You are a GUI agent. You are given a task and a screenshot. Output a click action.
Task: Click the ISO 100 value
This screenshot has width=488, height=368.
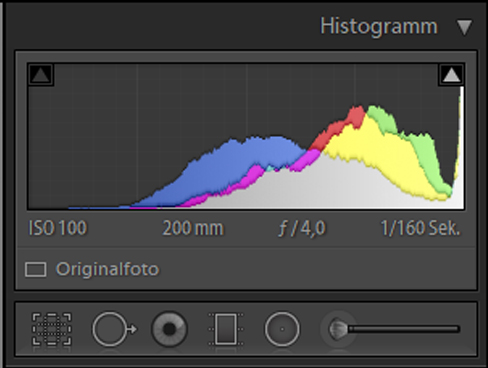pos(58,228)
